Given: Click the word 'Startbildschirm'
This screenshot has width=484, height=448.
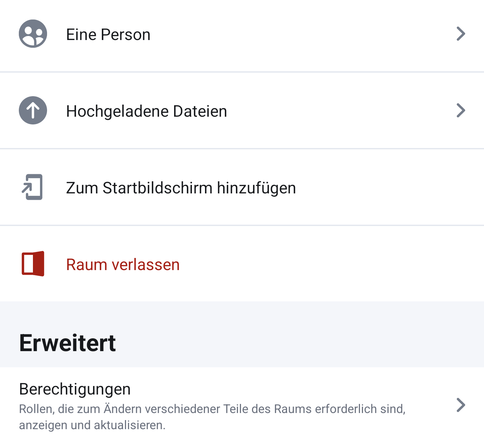Looking at the screenshot, I should tap(157, 188).
